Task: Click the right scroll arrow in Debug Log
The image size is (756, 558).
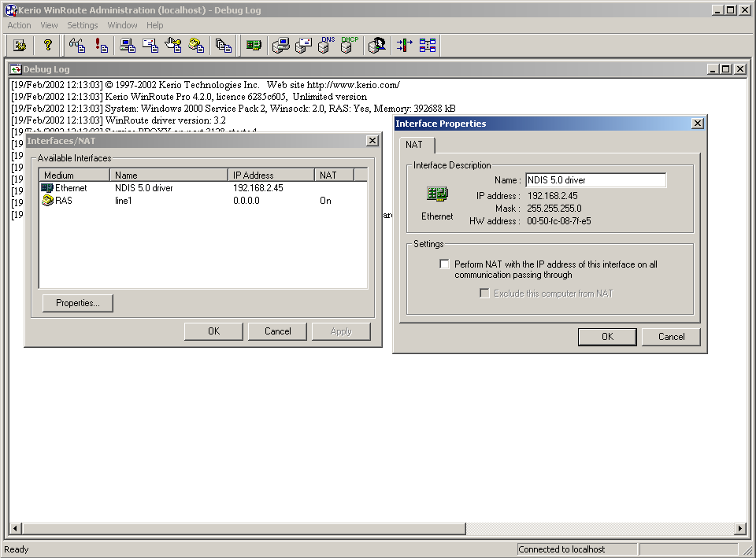Action: coord(740,529)
